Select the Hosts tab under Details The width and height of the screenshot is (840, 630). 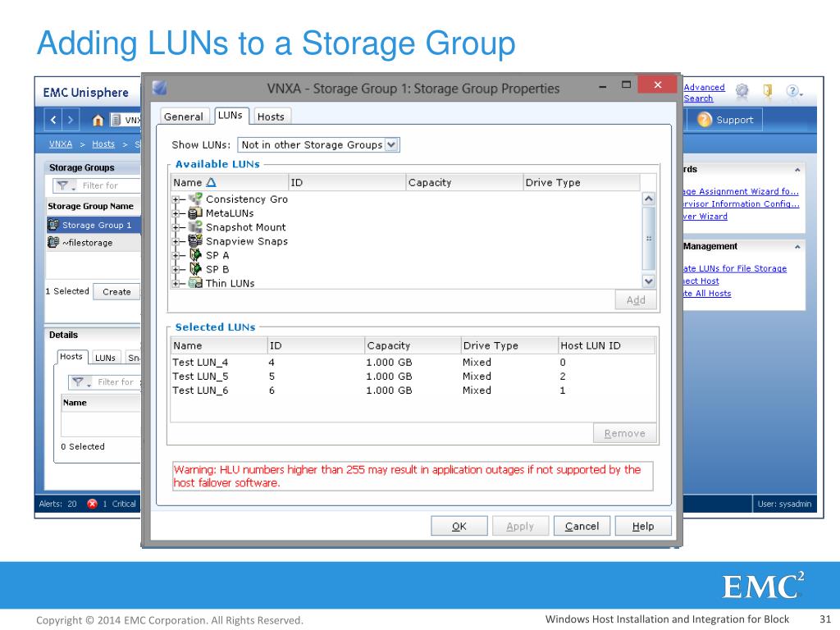pyautogui.click(x=71, y=356)
